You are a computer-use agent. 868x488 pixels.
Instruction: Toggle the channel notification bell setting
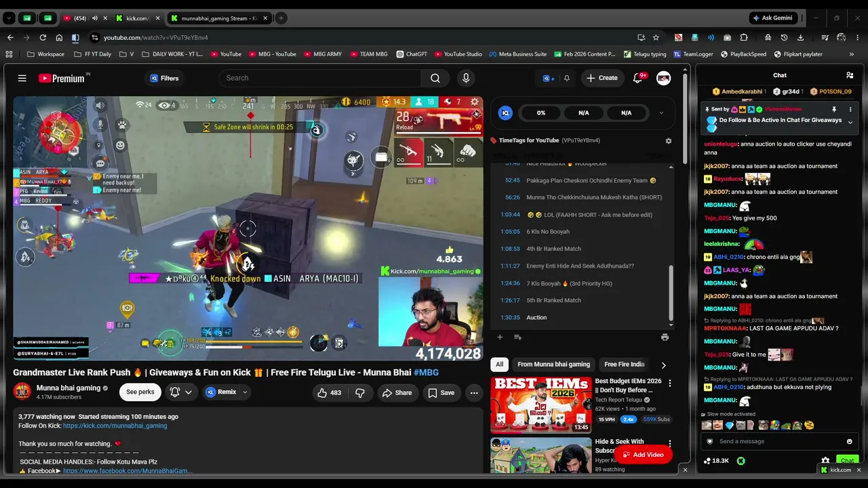[181, 392]
